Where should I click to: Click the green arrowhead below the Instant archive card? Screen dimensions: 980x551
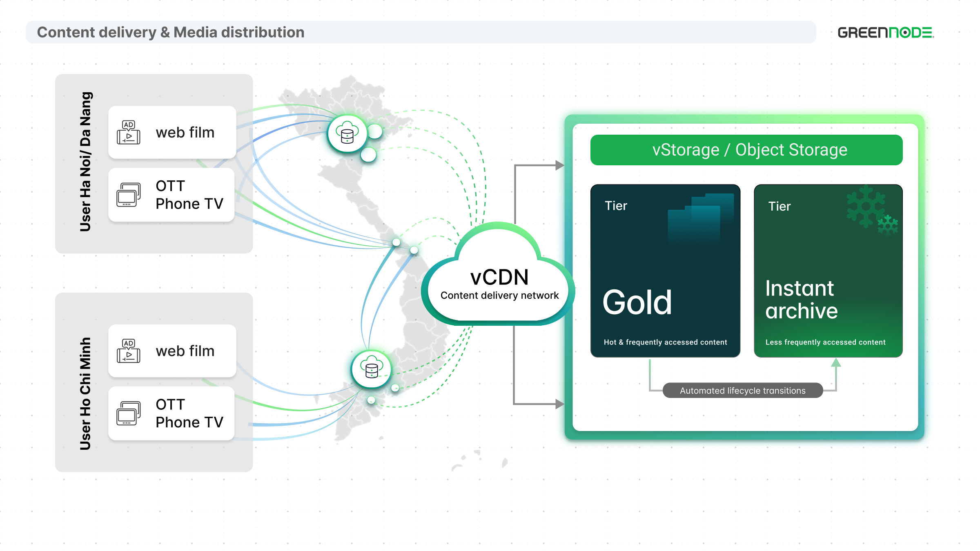(836, 362)
